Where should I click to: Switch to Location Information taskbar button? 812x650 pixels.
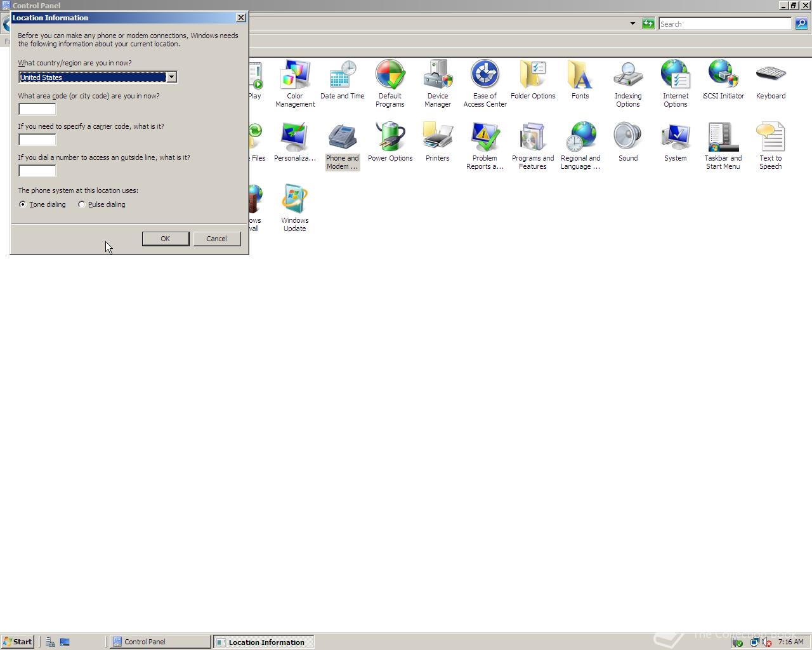tap(264, 642)
